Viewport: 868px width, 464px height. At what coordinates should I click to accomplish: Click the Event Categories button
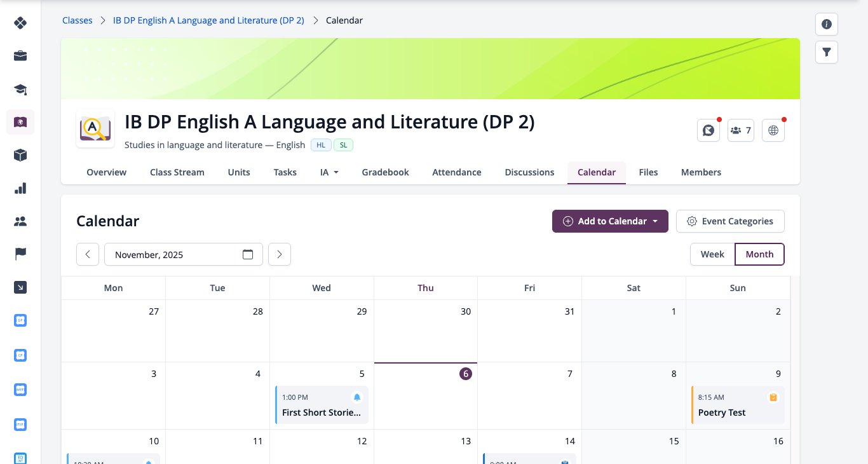(x=730, y=221)
